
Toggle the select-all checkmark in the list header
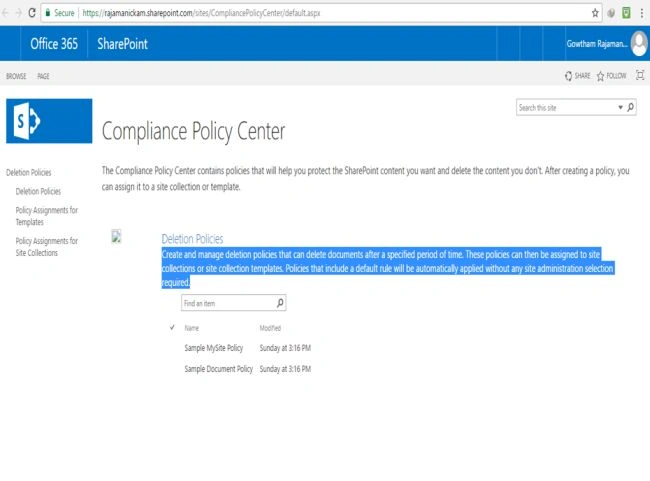tap(172, 328)
